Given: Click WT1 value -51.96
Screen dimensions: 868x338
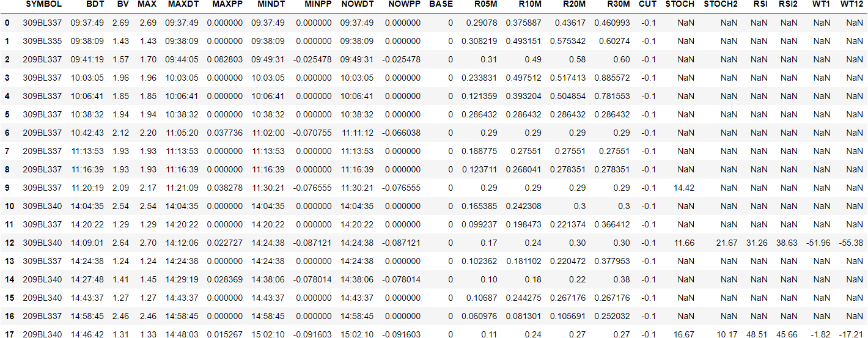Looking at the screenshot, I should 819,243.
